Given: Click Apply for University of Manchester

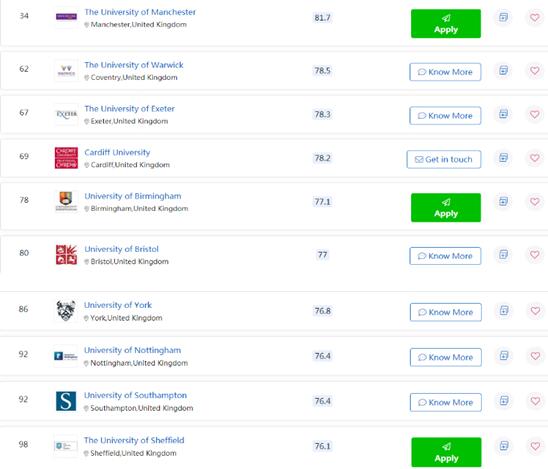Looking at the screenshot, I should (x=446, y=24).
